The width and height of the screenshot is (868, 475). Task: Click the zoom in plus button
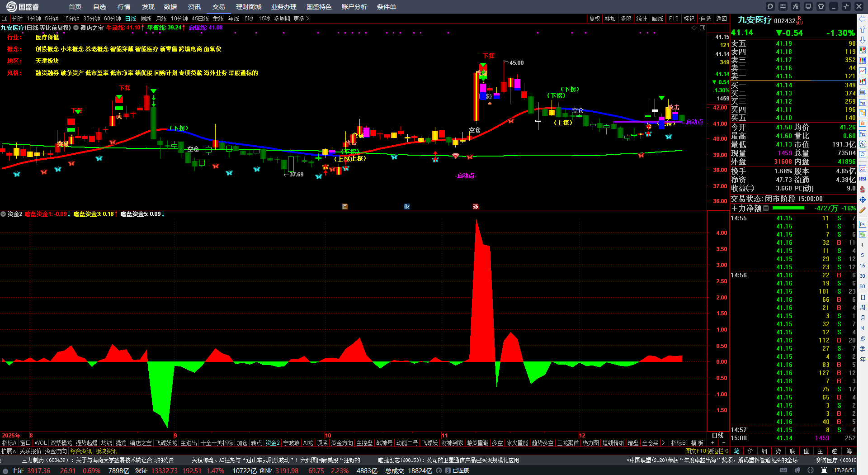pos(713,443)
